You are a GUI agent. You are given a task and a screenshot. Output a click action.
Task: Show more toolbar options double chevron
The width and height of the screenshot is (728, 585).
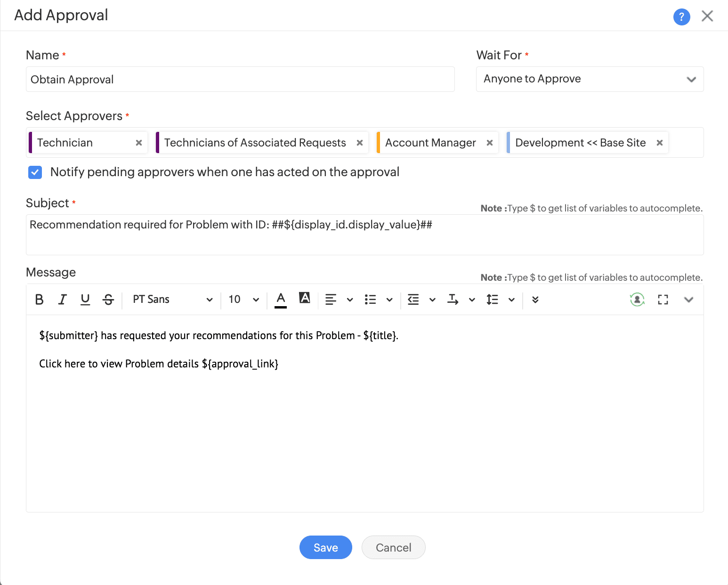point(535,300)
